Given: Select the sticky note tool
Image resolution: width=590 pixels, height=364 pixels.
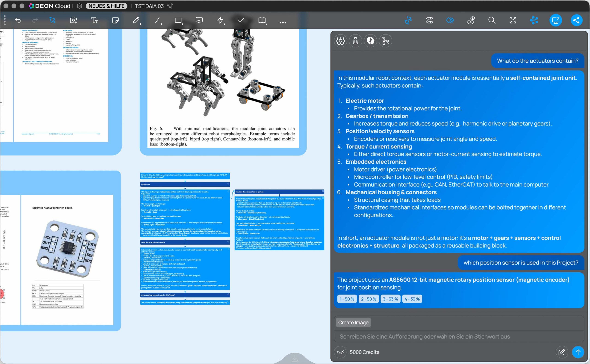Looking at the screenshot, I should pos(115,20).
